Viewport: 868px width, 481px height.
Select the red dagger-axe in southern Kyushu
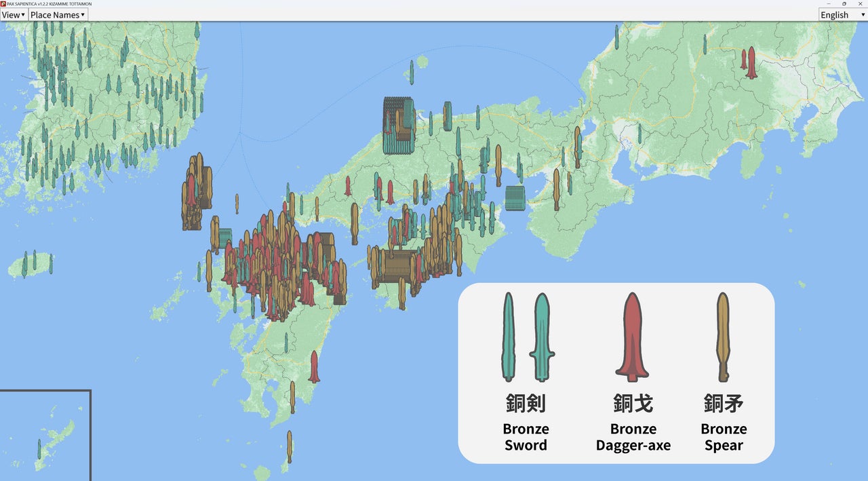(314, 366)
